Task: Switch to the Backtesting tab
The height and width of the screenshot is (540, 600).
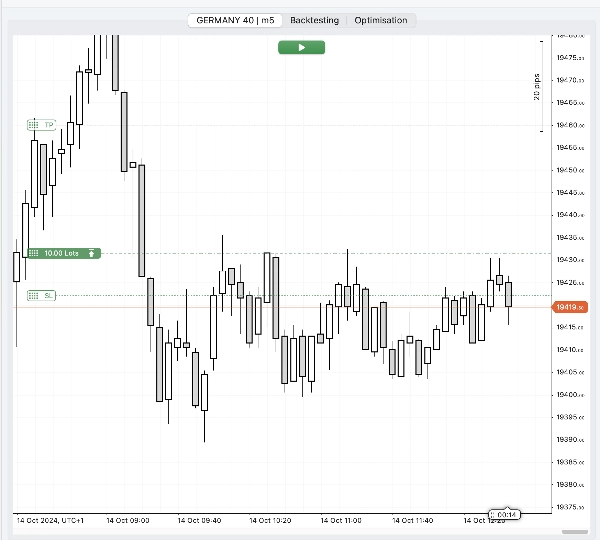Action: pos(314,20)
